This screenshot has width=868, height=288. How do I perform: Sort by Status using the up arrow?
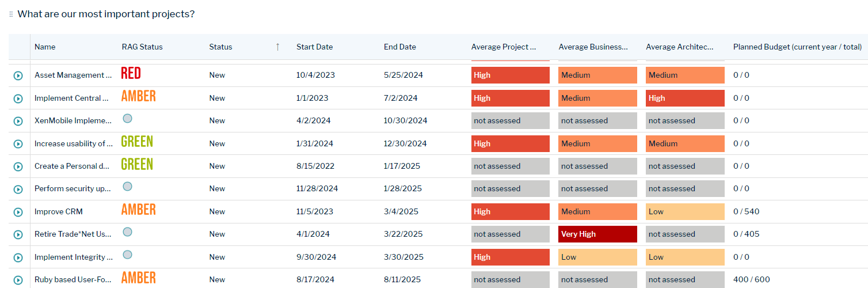(x=277, y=47)
